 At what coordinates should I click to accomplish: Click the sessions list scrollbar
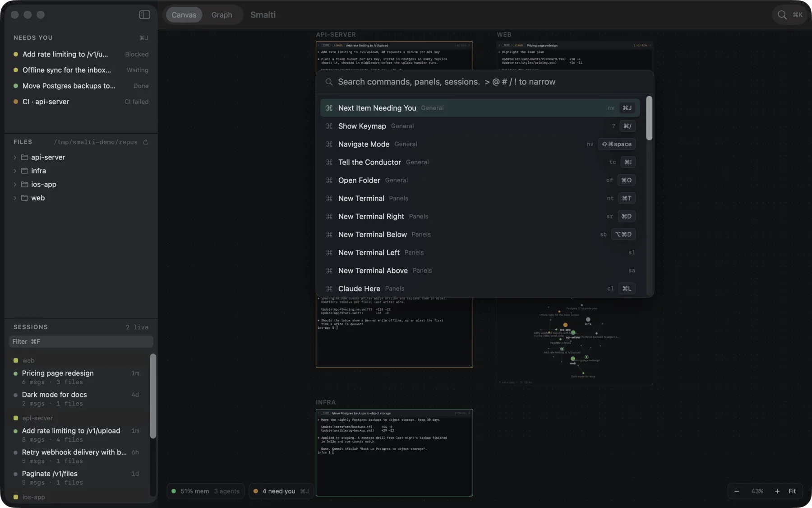coord(153,396)
